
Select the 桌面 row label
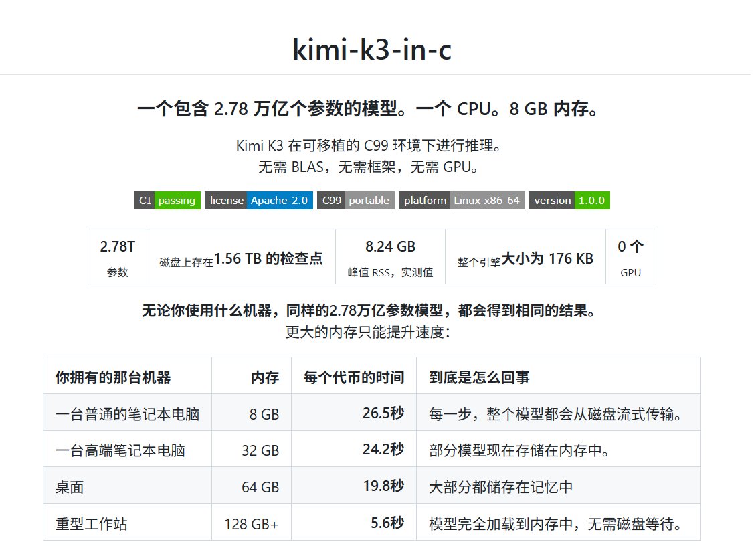point(70,487)
